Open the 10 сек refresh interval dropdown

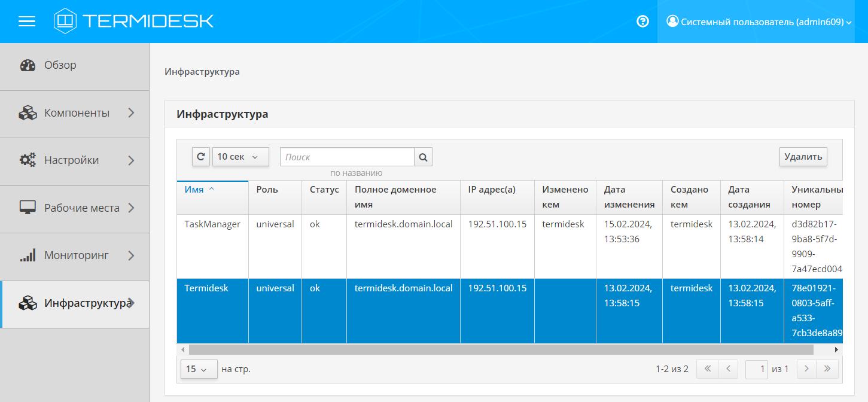(x=240, y=157)
